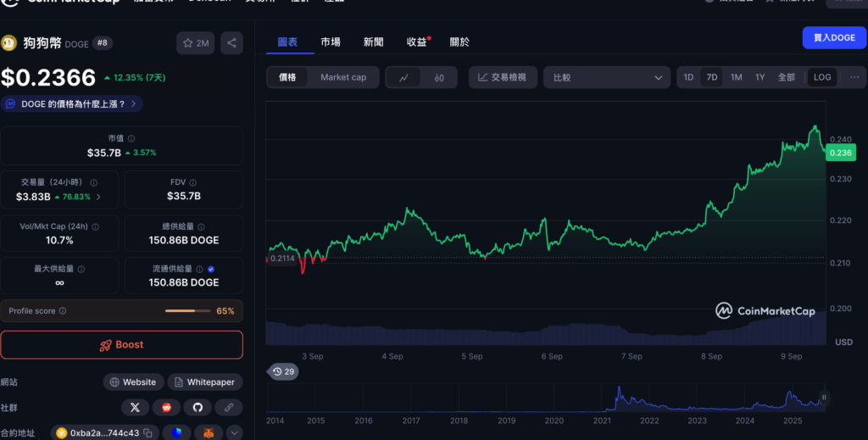The width and height of the screenshot is (868, 440).
Task: Click the Dogecoin logo icon
Action: point(8,43)
